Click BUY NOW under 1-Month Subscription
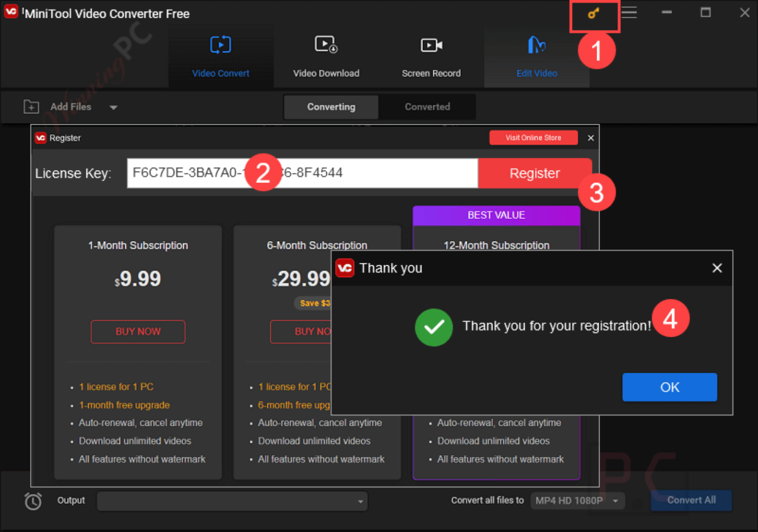Screen dimensions: 758x532 [x=138, y=331]
